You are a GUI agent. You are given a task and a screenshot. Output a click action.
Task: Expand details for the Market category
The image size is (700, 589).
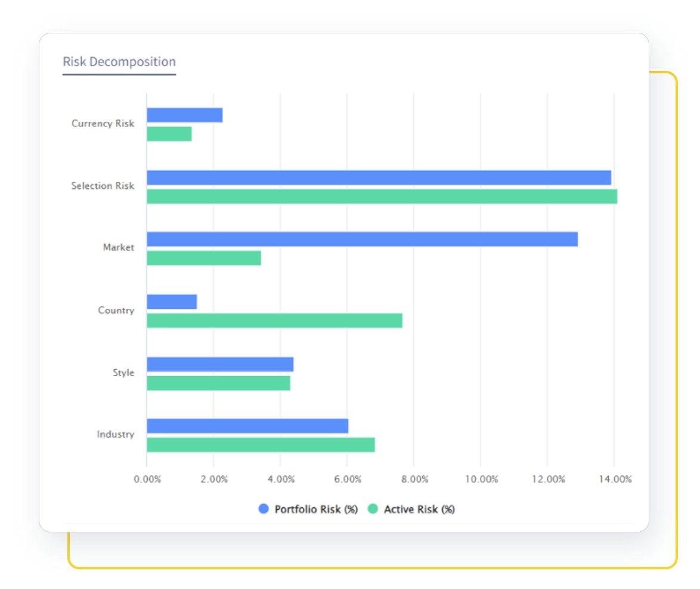point(119,247)
